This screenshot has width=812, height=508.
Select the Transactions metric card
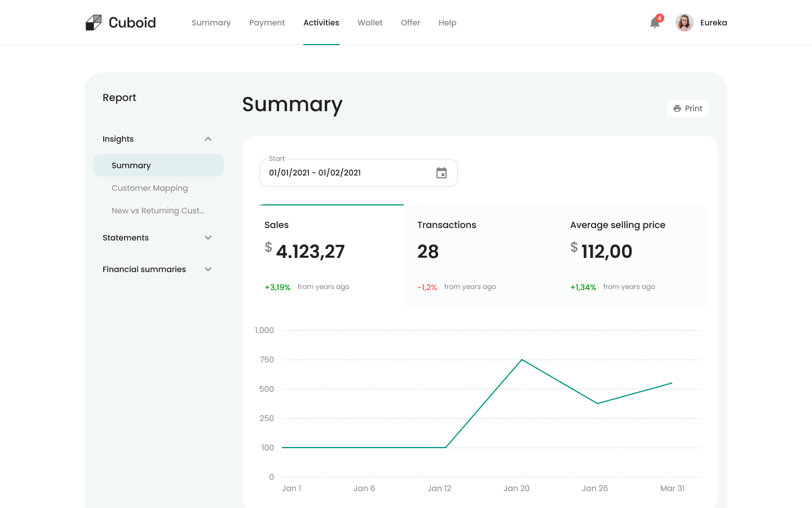pyautogui.click(x=480, y=255)
